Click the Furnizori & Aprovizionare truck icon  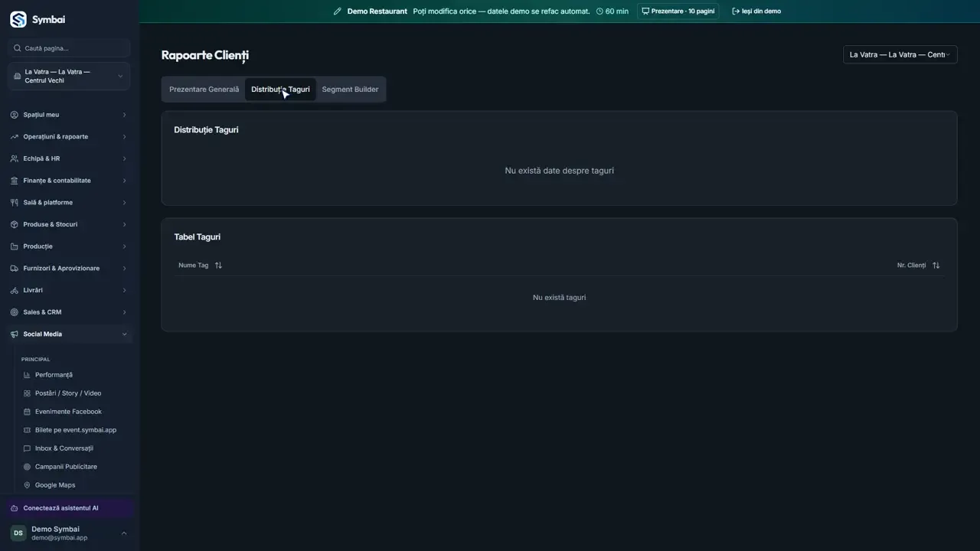(x=15, y=269)
